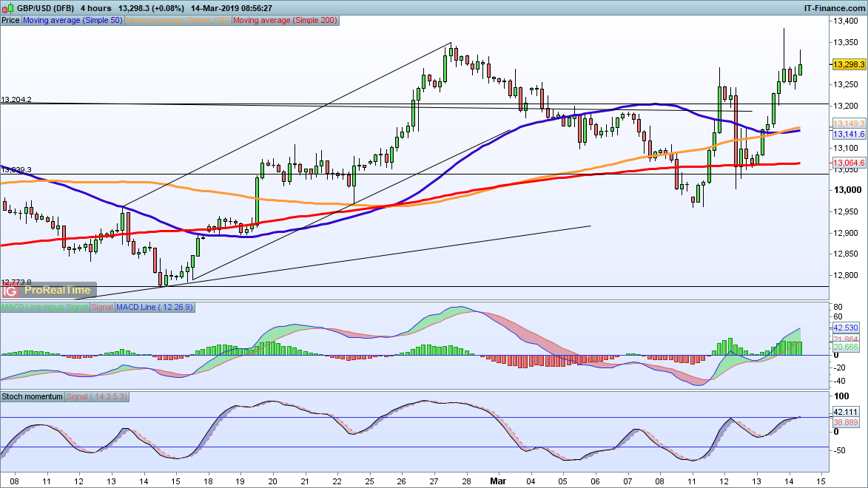Select MACD Line (12 26 9) legend

[155, 307]
